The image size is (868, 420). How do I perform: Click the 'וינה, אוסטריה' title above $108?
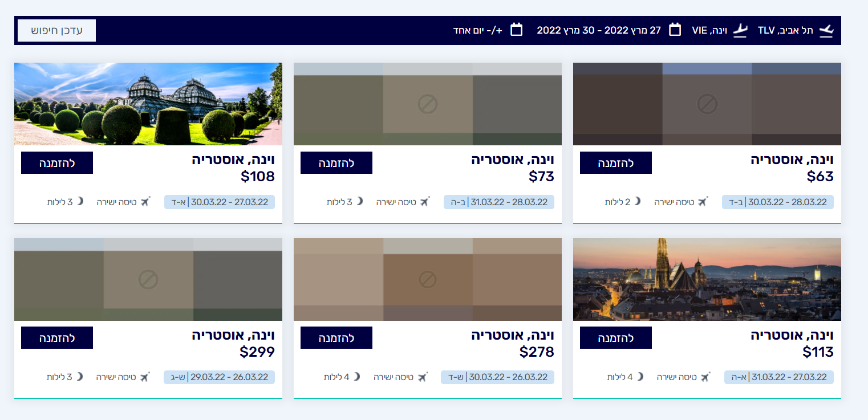pos(233,161)
